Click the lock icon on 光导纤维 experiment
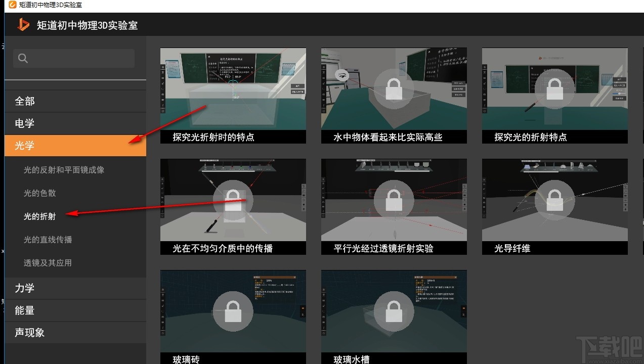Screen dimensions: 644x364 pos(554,200)
